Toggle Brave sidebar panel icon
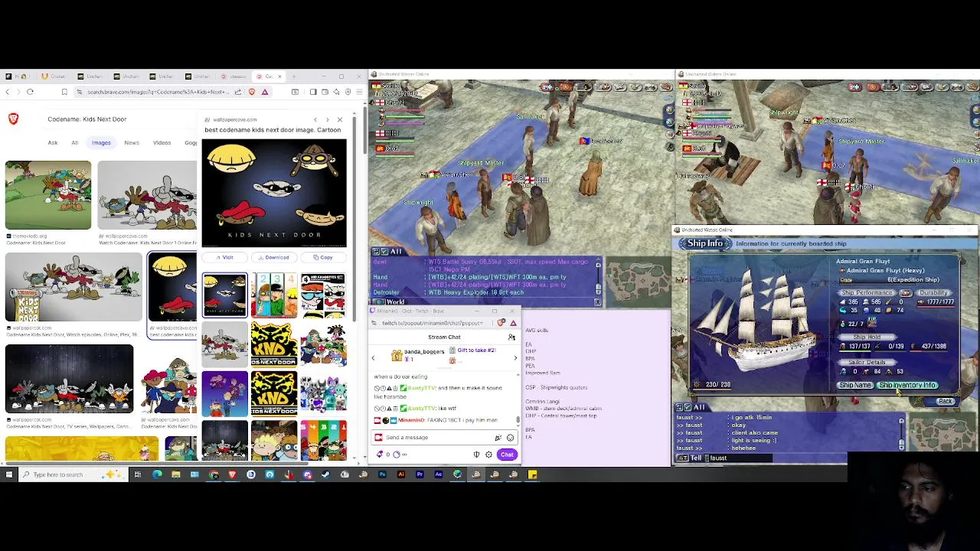This screenshot has width=980, height=551. click(312, 92)
